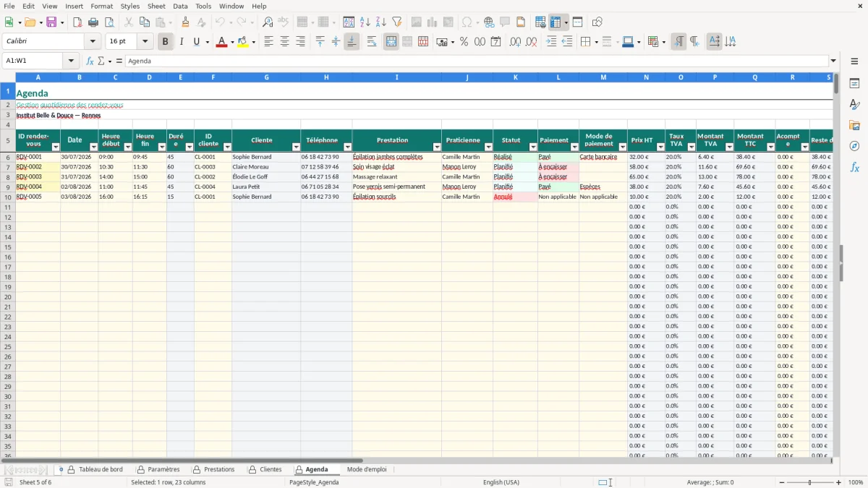
Task: Open filter dropdown on Date column
Action: point(93,147)
